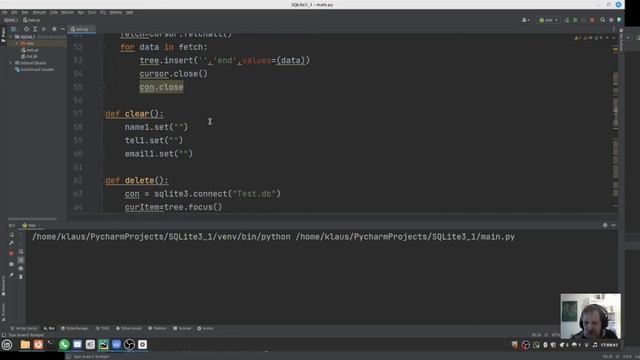Click the con.close text on line 55
Screen dimensions: 640x360
pyautogui.click(x=161, y=87)
